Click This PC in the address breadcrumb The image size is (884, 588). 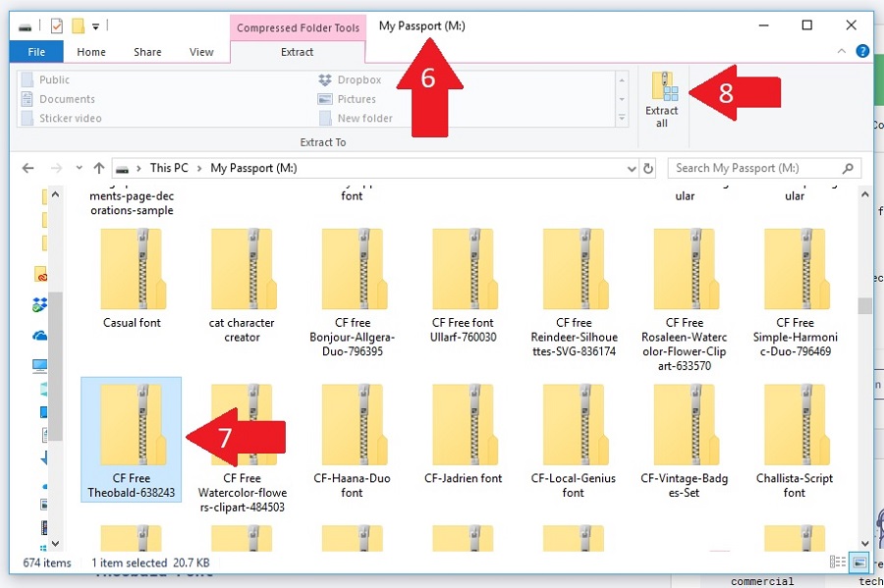[x=169, y=169]
